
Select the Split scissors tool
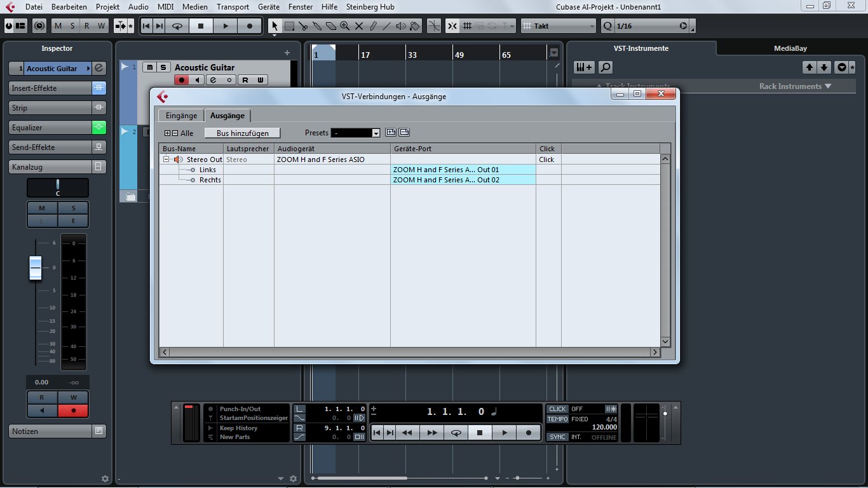(303, 26)
